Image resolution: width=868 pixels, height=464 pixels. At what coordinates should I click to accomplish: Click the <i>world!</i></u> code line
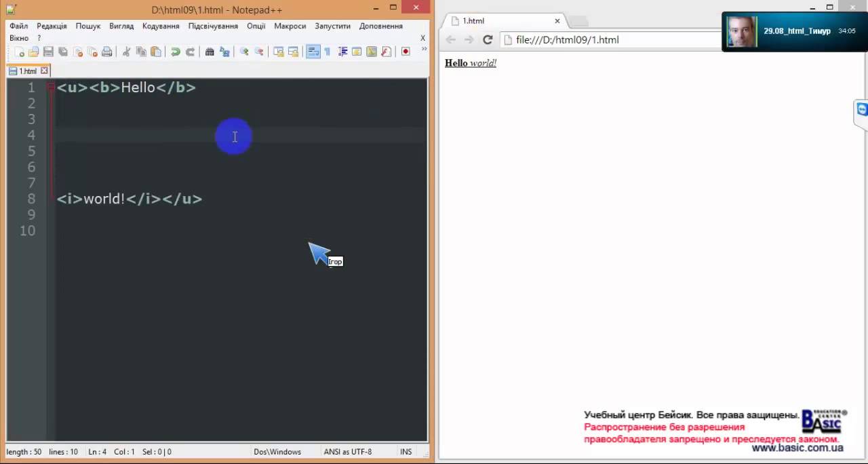click(x=130, y=199)
